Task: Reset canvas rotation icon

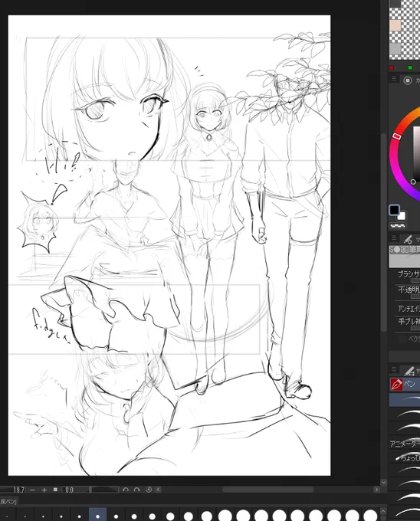Action: point(149,490)
